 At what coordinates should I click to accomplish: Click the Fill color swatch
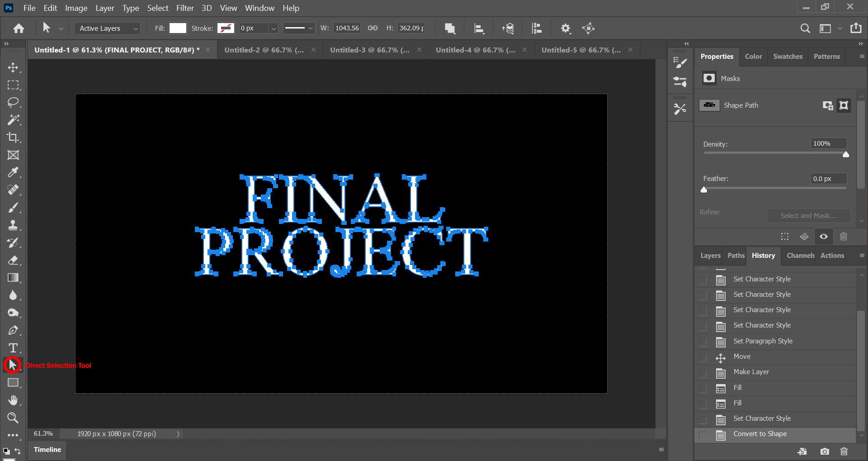coord(178,28)
